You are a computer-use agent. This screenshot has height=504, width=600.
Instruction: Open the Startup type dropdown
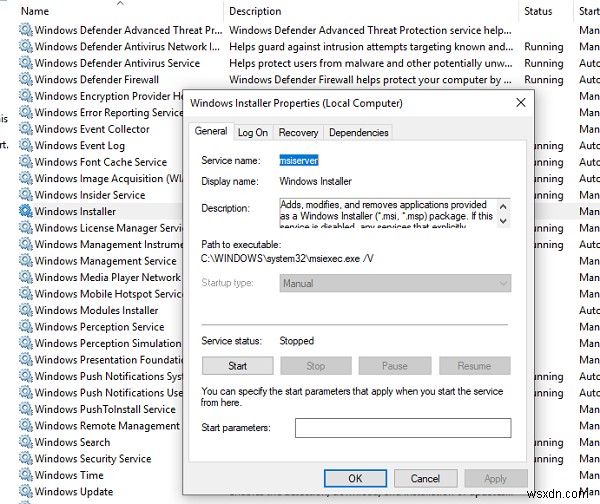click(395, 283)
